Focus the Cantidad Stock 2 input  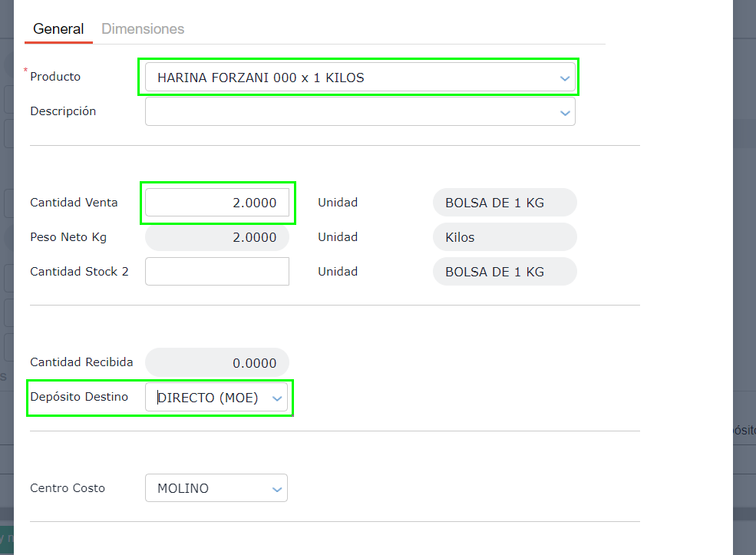217,272
